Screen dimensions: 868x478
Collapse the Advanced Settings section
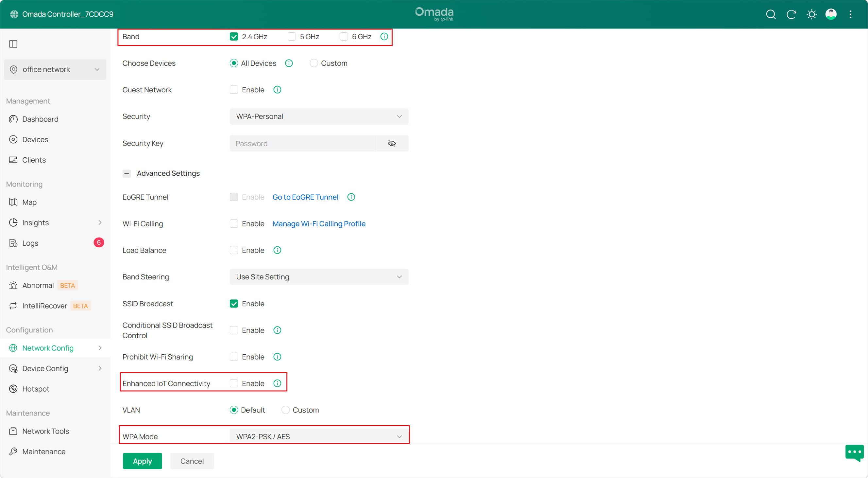pos(127,173)
